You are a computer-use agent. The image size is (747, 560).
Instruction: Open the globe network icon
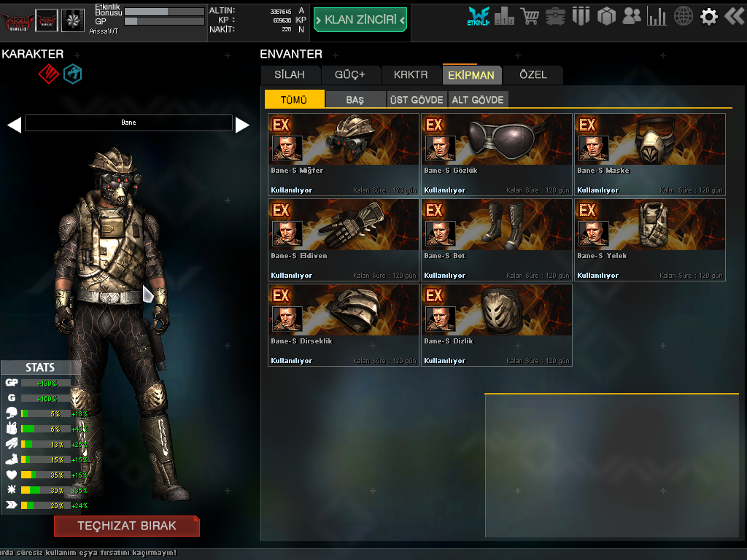tap(683, 17)
